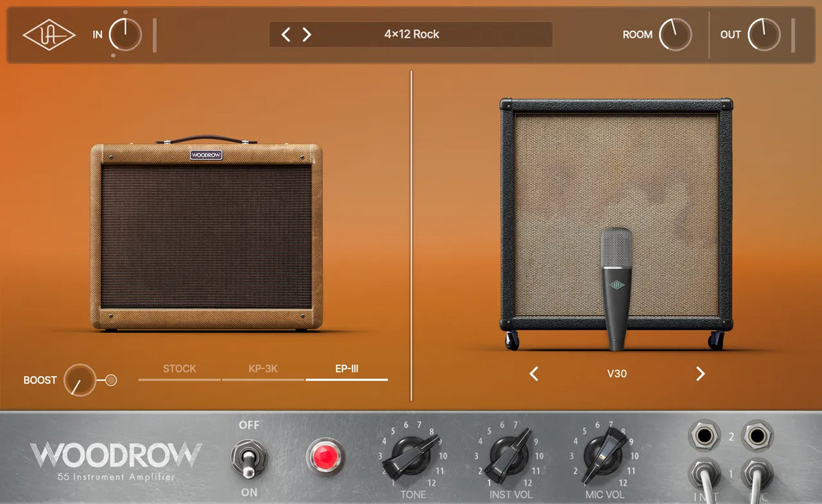
Task: Select the STOCK boost mode
Action: pos(179,368)
